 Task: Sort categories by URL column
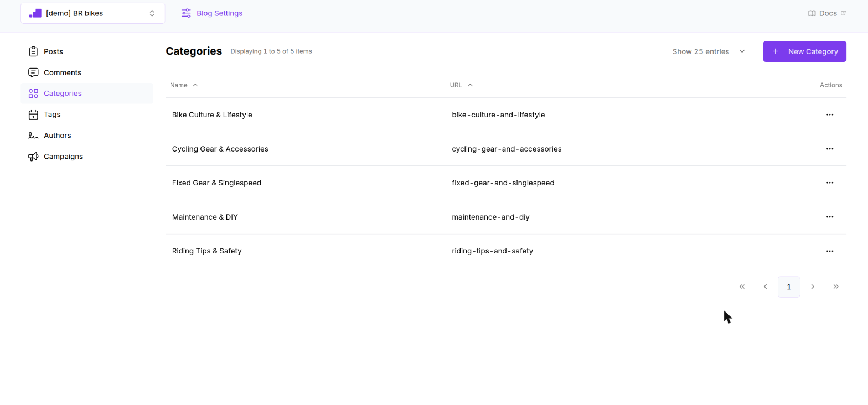point(461,85)
